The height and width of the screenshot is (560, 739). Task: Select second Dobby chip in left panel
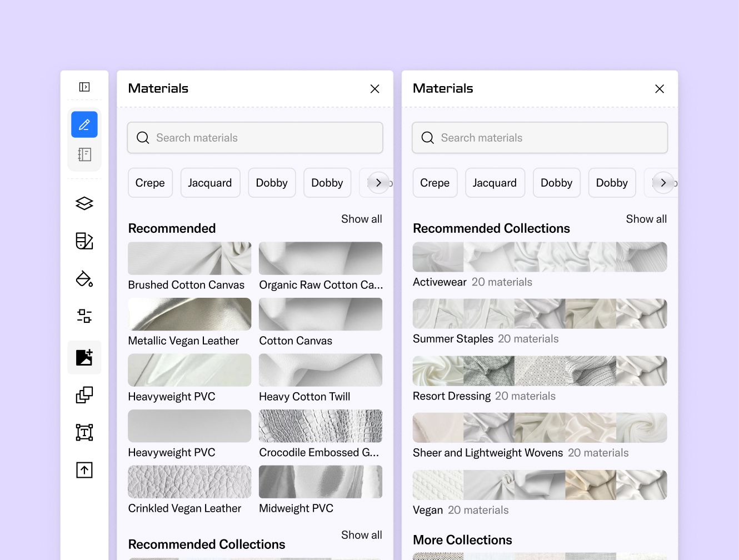coord(327,183)
